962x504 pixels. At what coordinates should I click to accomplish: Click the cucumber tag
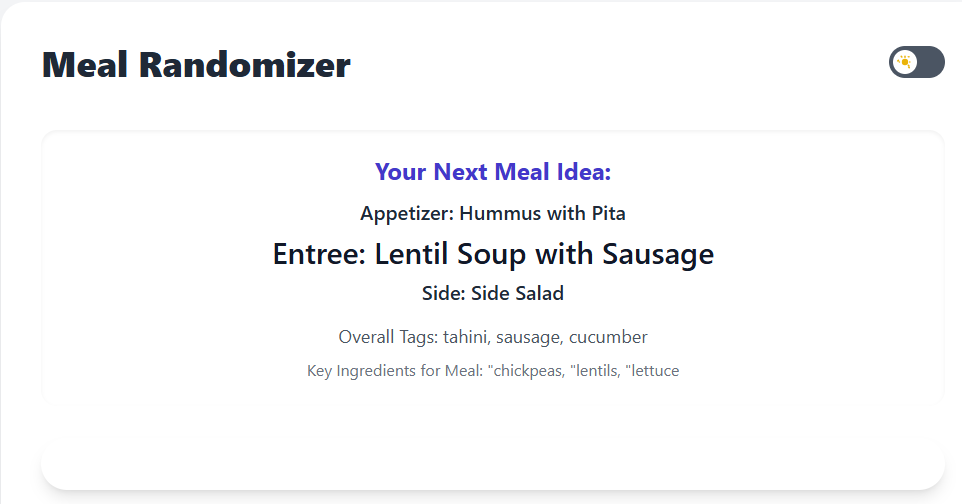tap(608, 337)
